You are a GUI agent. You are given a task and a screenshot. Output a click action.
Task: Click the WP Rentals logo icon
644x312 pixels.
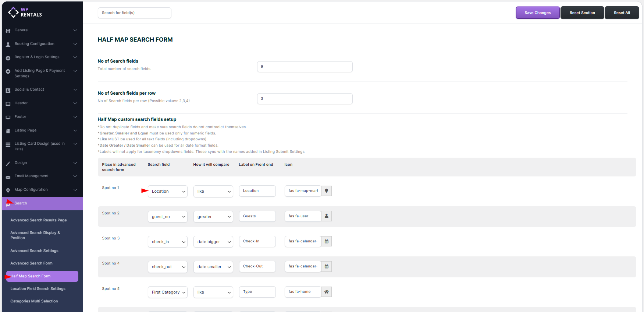pos(13,12)
